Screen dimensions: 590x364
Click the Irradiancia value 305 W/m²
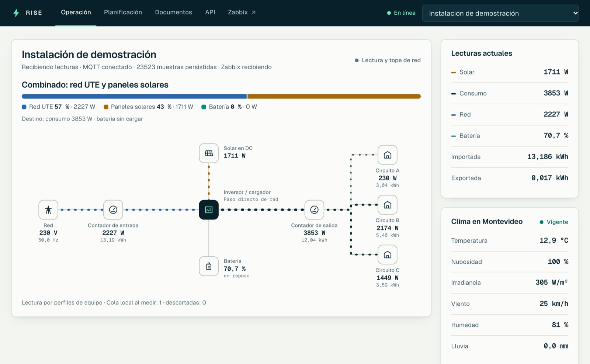coord(552,282)
